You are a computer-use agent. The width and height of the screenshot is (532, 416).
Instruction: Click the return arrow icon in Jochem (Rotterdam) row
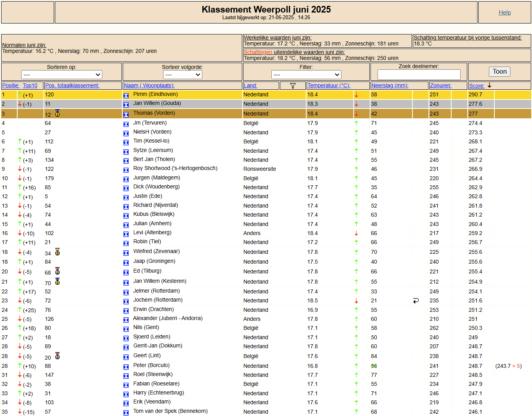point(416,301)
